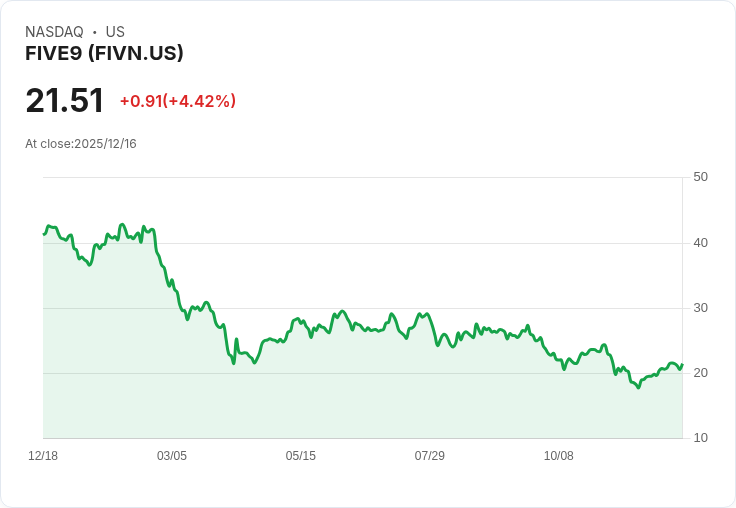Click the At close 2025/12/16 timestamp
Viewport: 736px width, 508px height.
81,144
